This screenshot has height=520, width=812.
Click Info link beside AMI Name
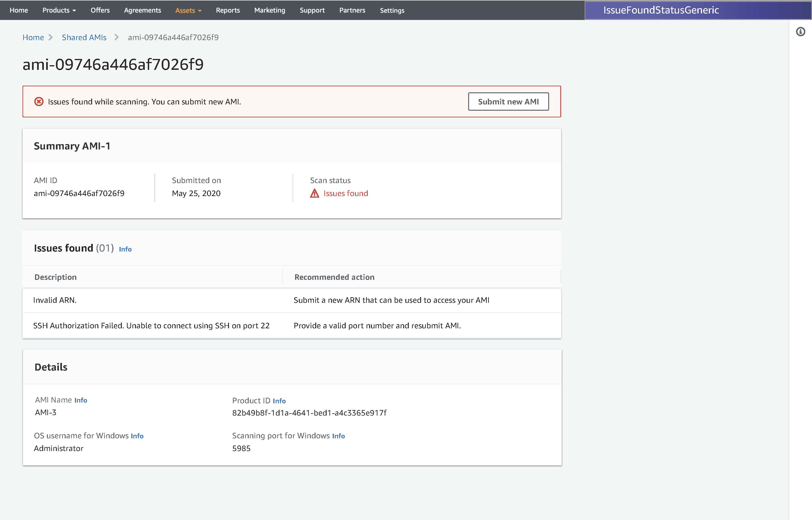tap(81, 400)
